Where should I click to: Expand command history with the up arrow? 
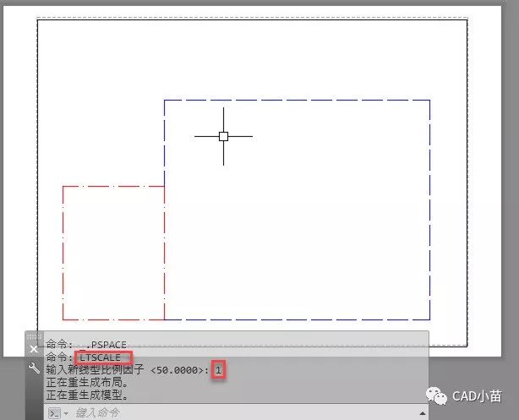point(420,412)
